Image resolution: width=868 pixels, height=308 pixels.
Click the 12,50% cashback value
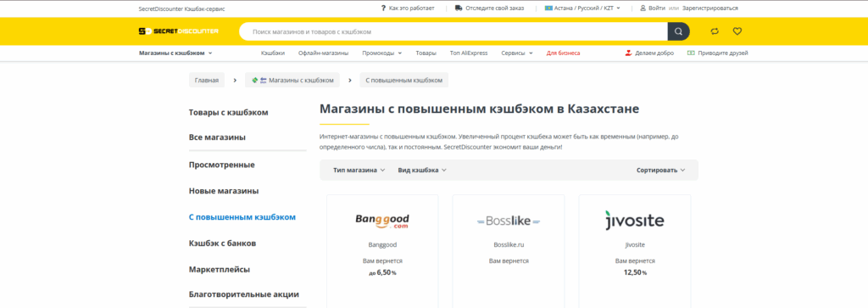pos(635,272)
